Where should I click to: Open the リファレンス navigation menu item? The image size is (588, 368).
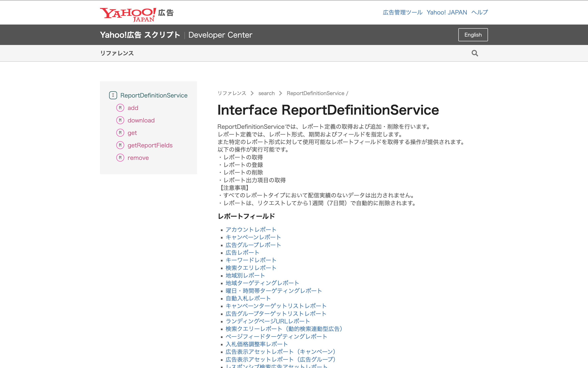(117, 53)
